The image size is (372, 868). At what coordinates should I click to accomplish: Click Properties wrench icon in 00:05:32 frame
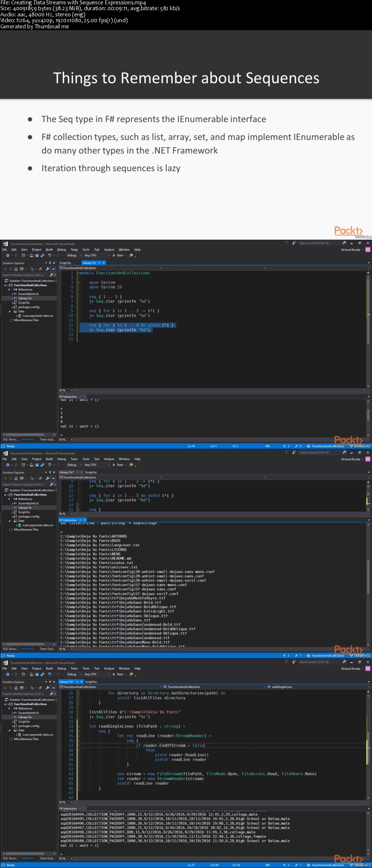(x=47, y=479)
